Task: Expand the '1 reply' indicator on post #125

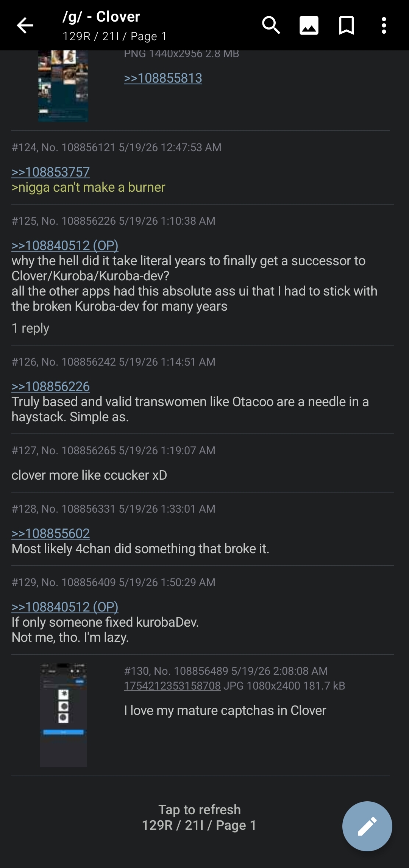Action: click(30, 328)
